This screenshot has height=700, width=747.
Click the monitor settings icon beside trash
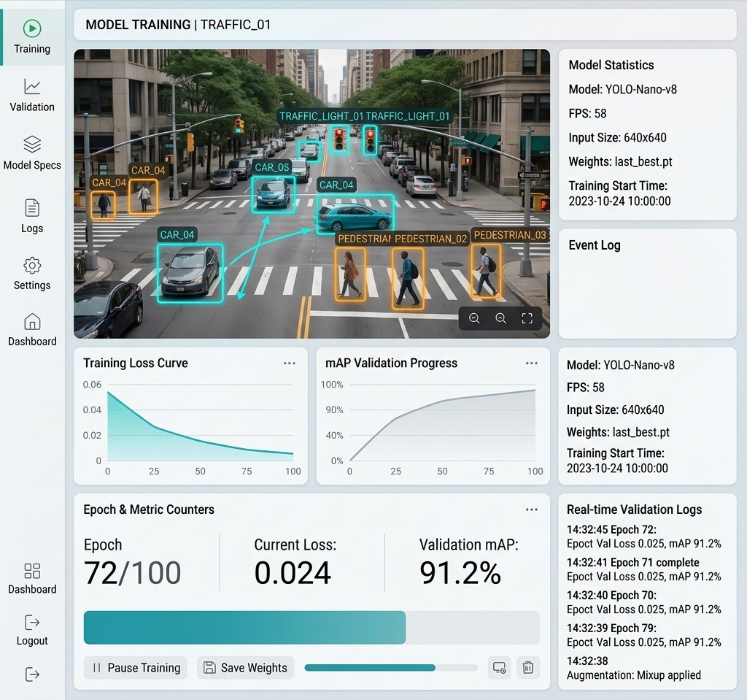coord(499,668)
